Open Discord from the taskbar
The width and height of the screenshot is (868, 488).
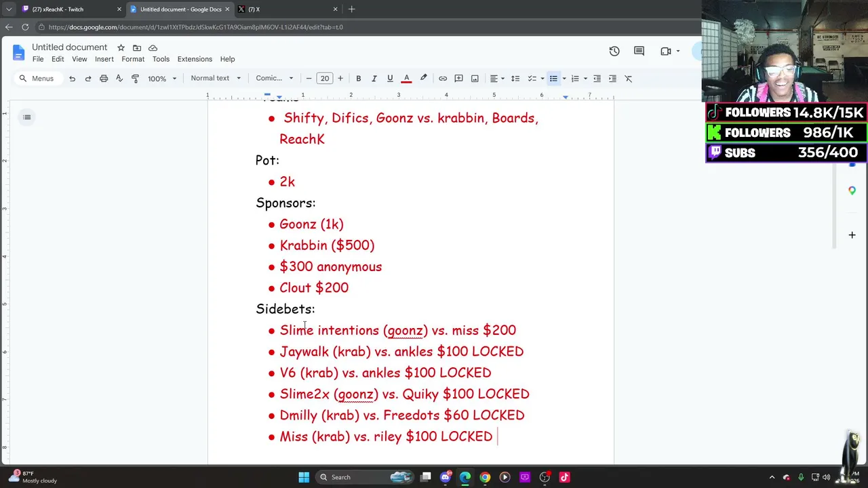[446, 477]
